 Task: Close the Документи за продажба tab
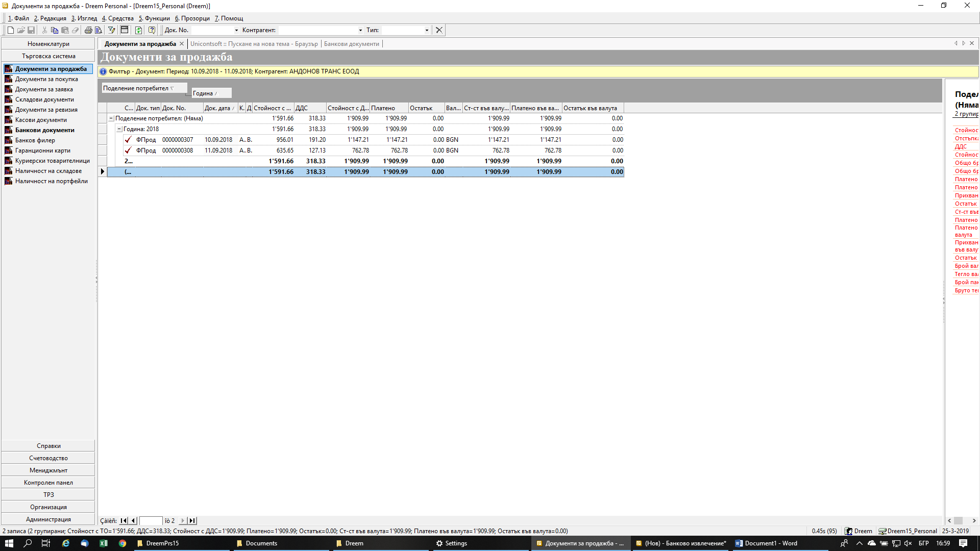tap(182, 44)
